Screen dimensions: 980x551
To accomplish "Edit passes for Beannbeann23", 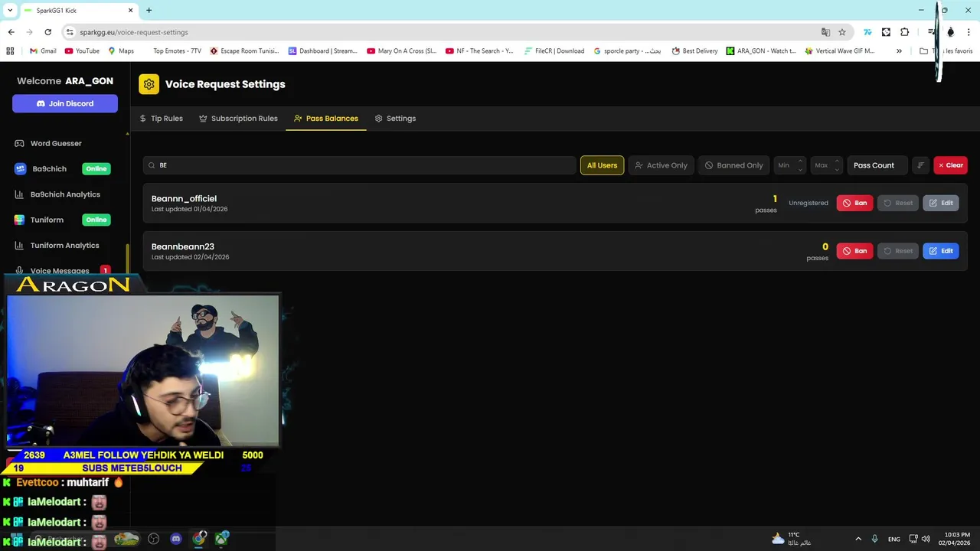I will click(x=940, y=251).
